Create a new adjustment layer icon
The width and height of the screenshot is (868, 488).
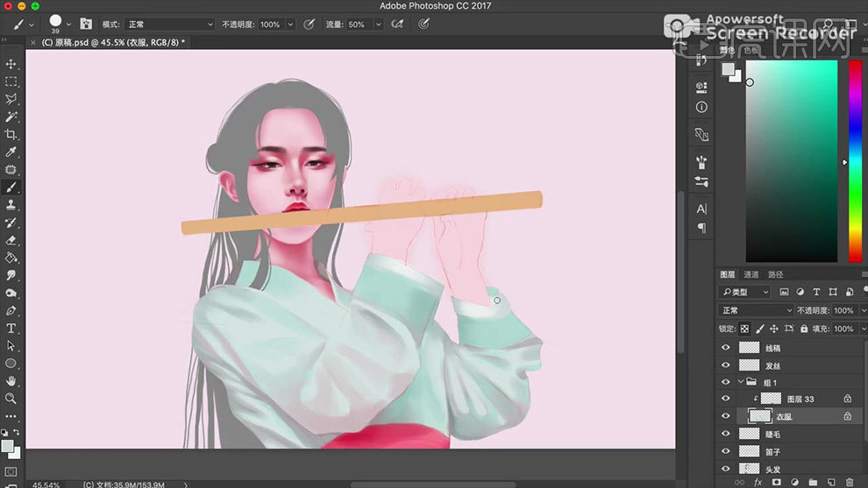[x=794, y=483]
